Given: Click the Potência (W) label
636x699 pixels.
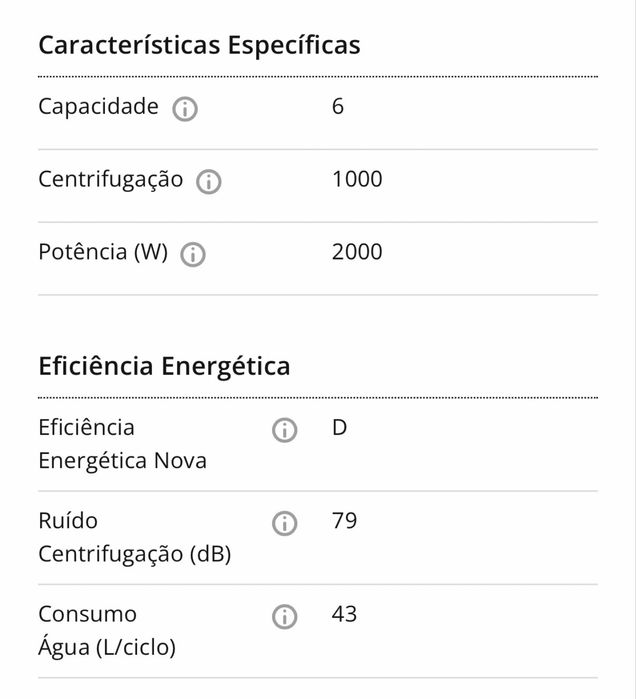Looking at the screenshot, I should [x=103, y=253].
